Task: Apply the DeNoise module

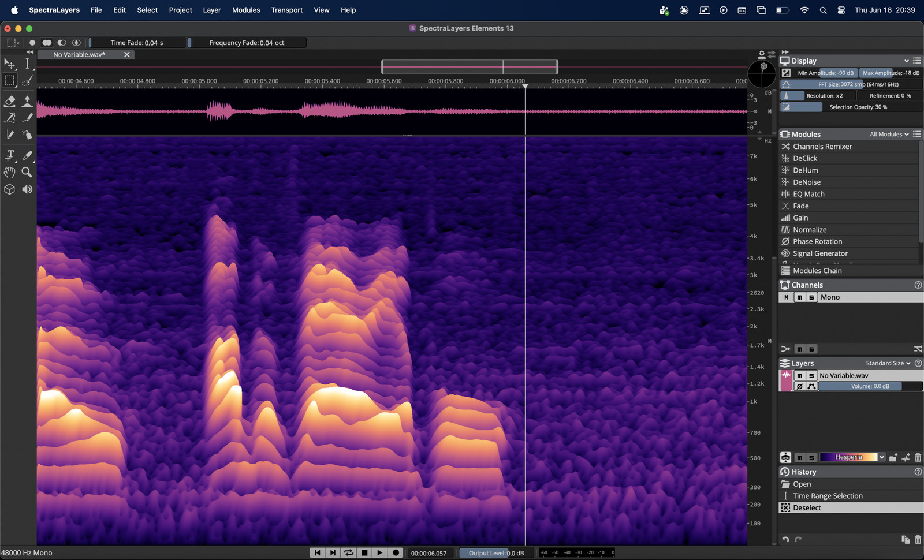Action: [x=849, y=182]
